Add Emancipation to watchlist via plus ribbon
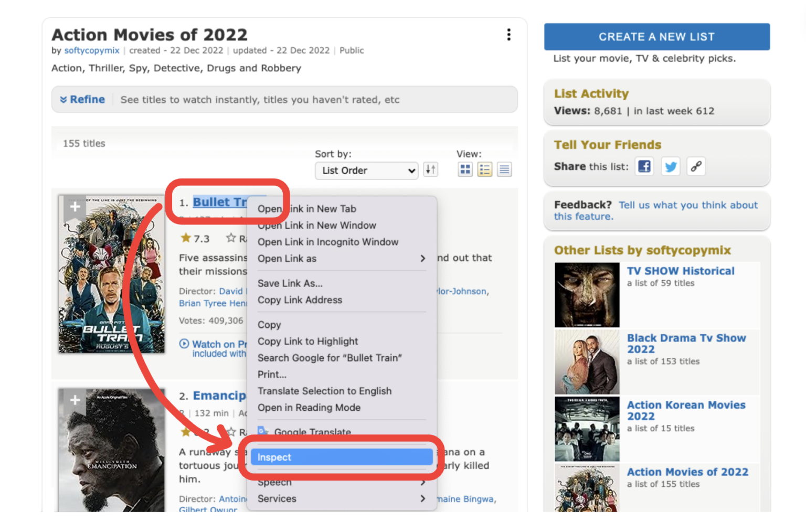 point(75,400)
